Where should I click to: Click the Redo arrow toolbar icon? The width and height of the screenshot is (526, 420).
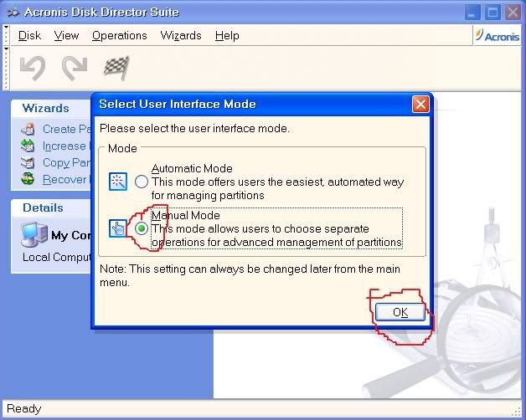coord(75,68)
